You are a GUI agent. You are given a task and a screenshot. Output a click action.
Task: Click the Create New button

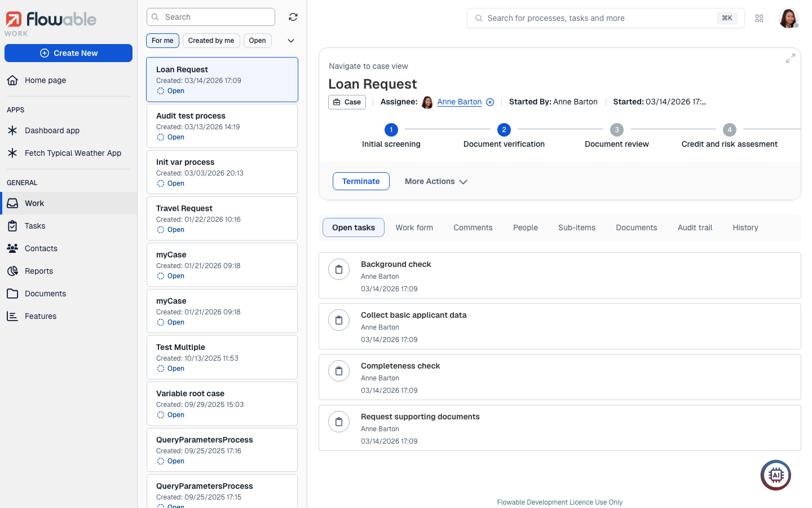coord(68,53)
